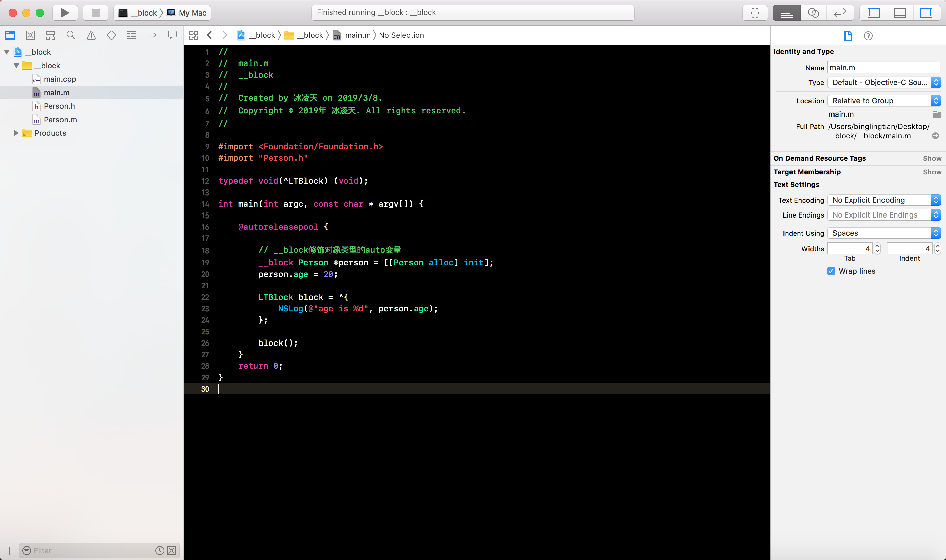Collapse the __block project root
Screen dimensions: 946x560
(x=7, y=52)
